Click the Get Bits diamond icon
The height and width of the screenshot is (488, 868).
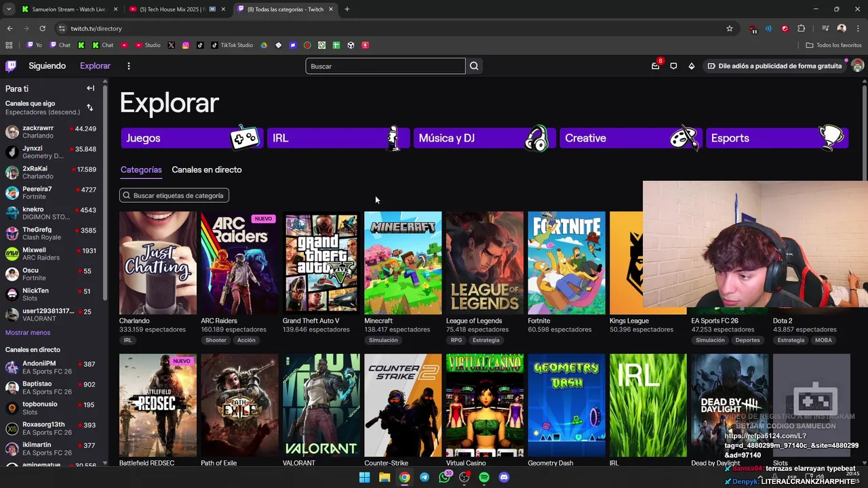pyautogui.click(x=691, y=66)
